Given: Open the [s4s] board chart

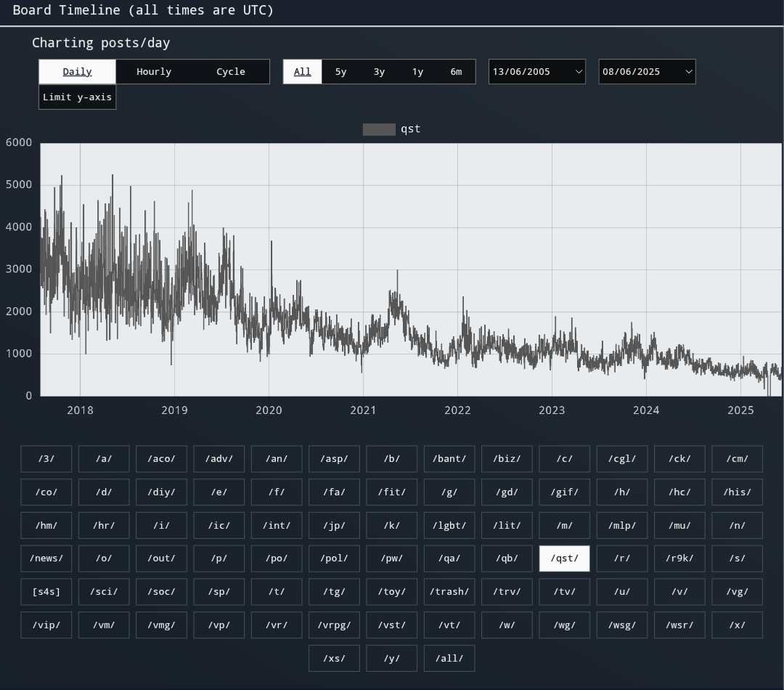Looking at the screenshot, I should [x=46, y=592].
